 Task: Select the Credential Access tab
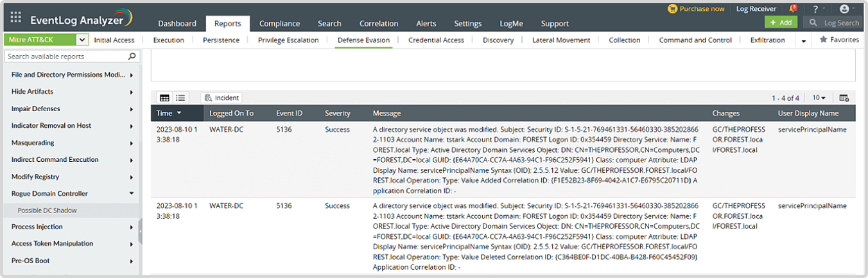click(x=436, y=40)
